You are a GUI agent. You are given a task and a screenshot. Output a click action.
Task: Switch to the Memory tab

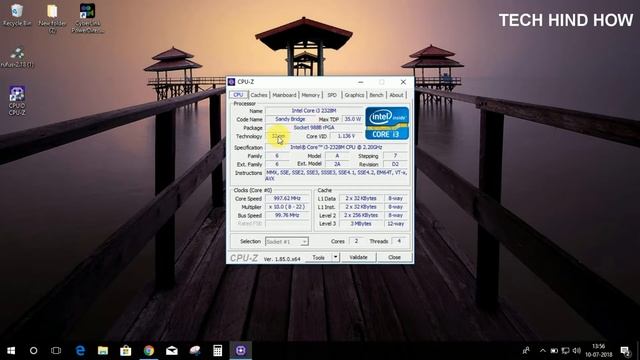click(x=310, y=95)
